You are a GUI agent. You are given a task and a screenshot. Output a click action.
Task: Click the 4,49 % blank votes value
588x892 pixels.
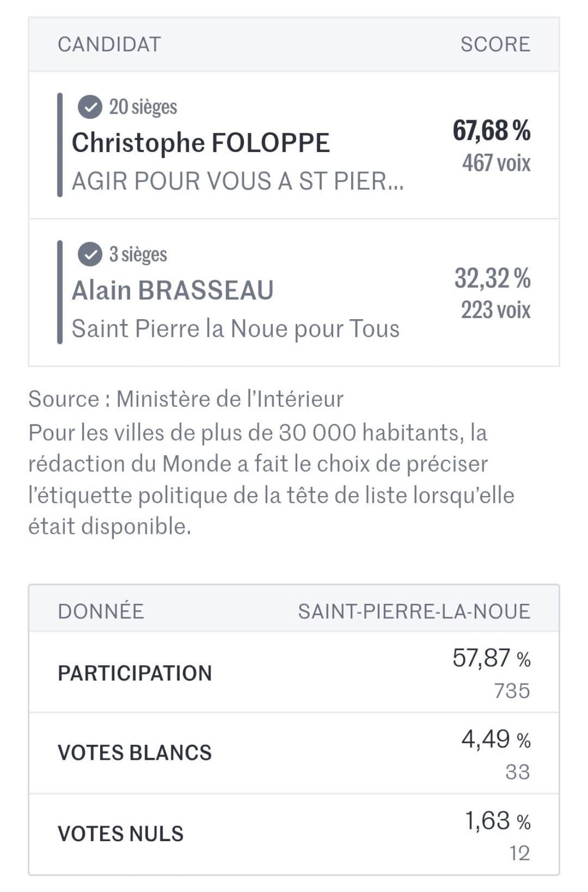pyautogui.click(x=495, y=739)
